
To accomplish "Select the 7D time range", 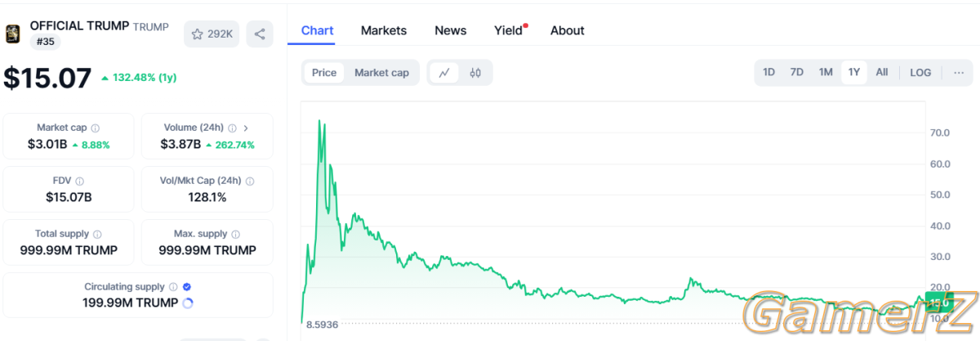I will pos(797,72).
